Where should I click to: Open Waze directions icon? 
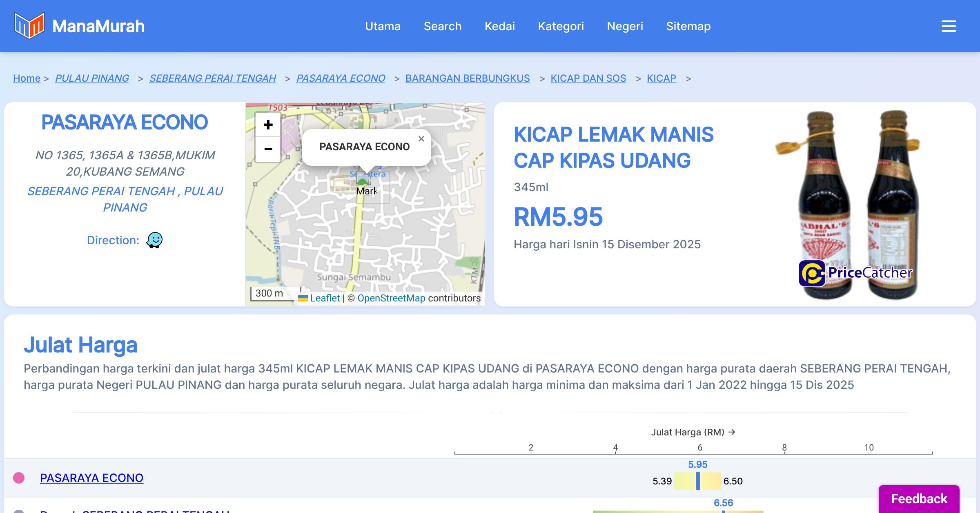tap(154, 240)
